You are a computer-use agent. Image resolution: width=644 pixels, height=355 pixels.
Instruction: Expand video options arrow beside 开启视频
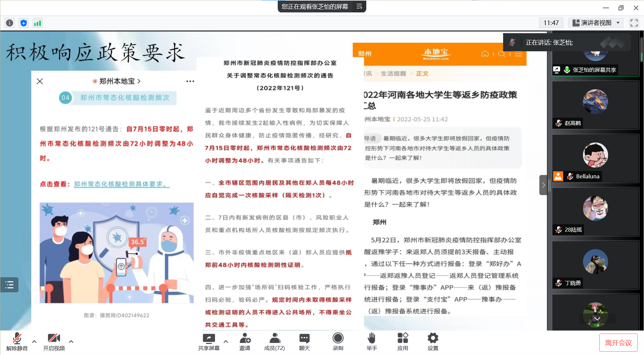(x=71, y=341)
